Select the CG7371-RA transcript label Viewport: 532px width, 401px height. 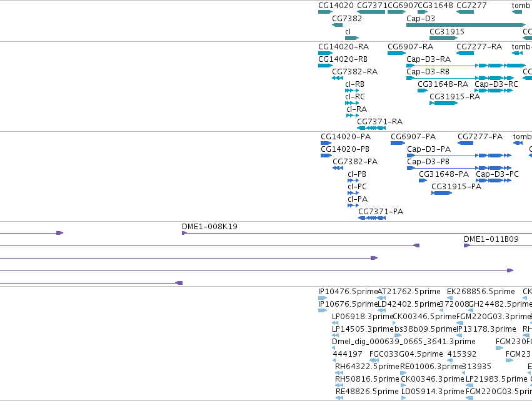(379, 122)
